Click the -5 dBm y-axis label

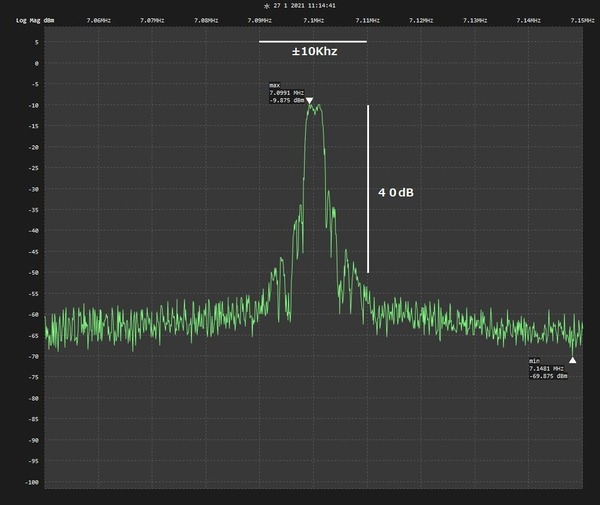[x=35, y=84]
